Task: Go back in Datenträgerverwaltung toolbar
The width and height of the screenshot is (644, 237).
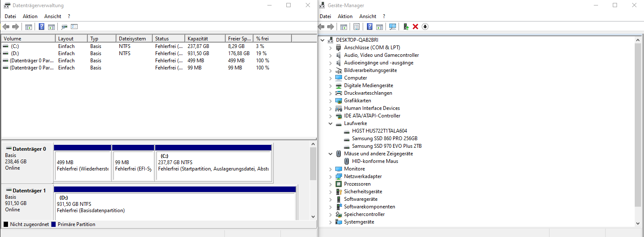Action: (6, 27)
